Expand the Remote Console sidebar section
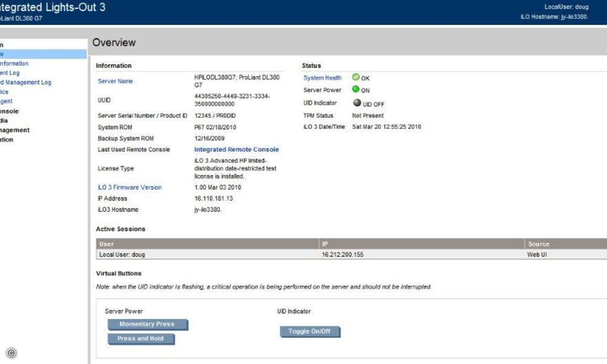 point(9,111)
